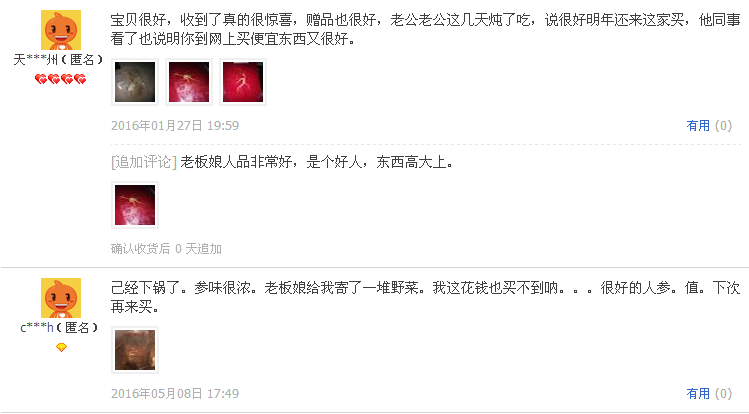Click the avatar of reviewer 天***州
749x414 pixels.
pyautogui.click(x=61, y=30)
